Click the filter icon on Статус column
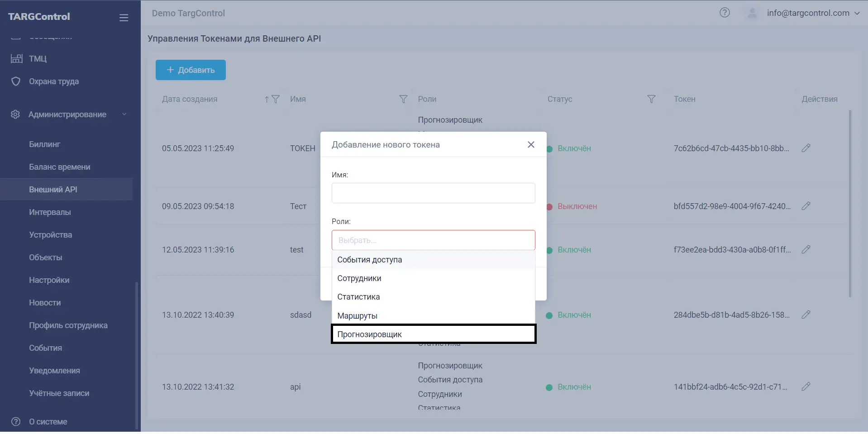Screen dimensions: 868x434 [651, 99]
